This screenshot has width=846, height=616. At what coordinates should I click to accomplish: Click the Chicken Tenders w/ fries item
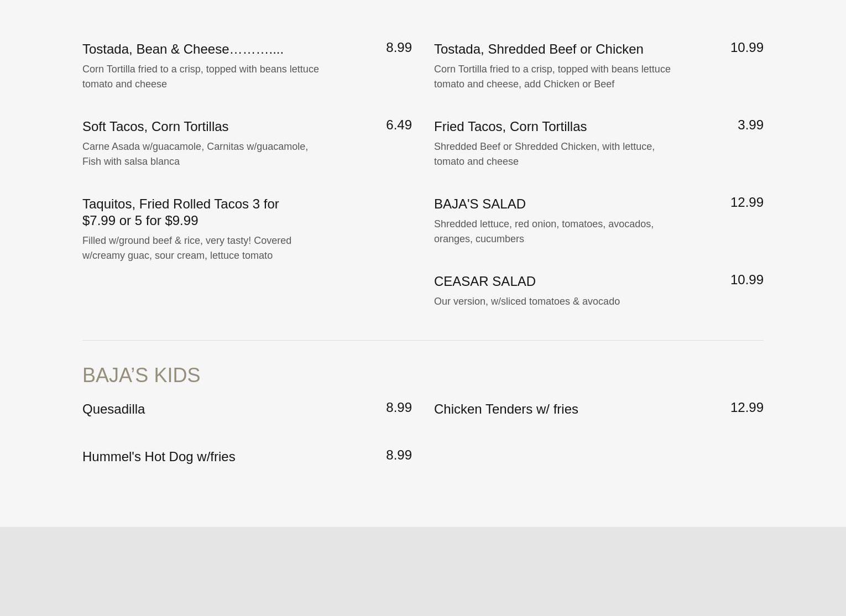(506, 409)
